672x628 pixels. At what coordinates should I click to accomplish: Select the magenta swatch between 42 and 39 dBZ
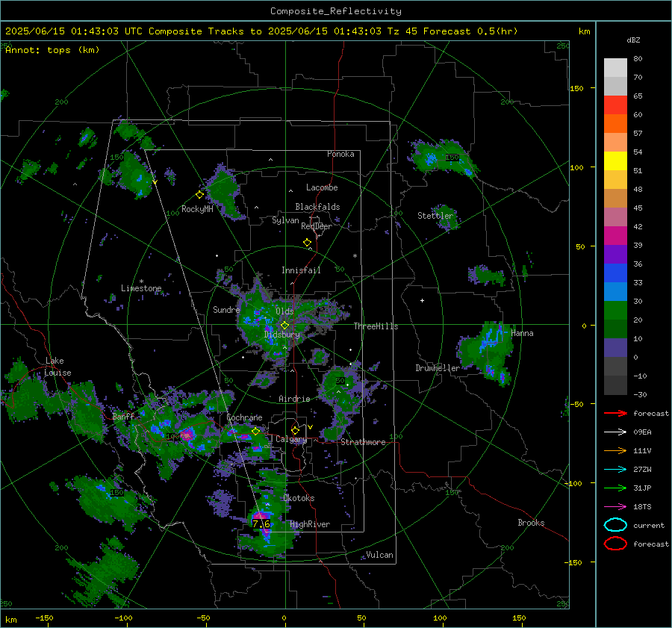coord(615,235)
